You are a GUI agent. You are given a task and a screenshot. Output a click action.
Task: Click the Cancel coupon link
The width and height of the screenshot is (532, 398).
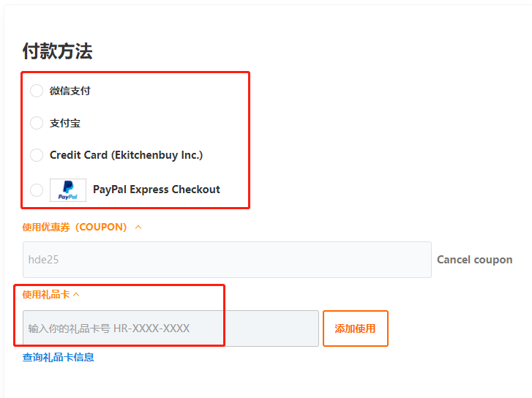coord(474,260)
